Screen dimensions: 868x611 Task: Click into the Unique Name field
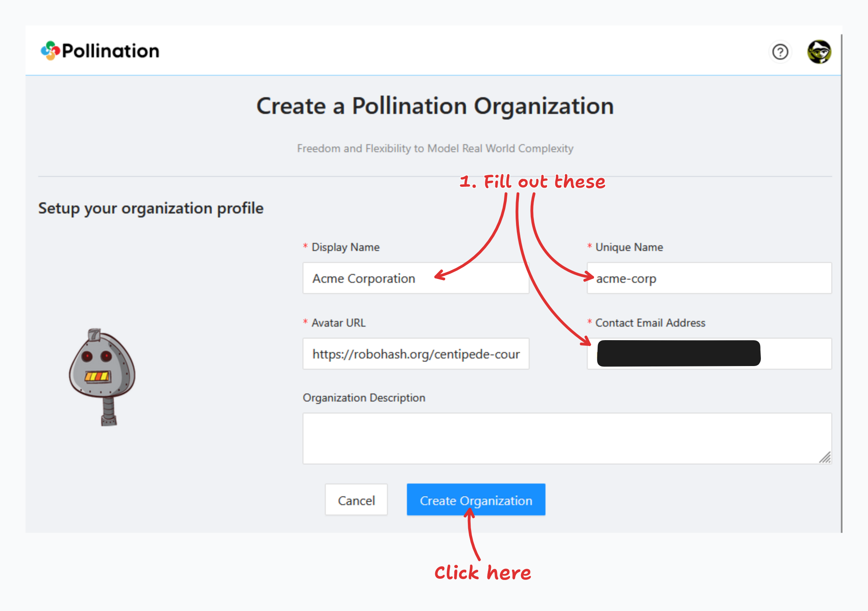coord(709,278)
